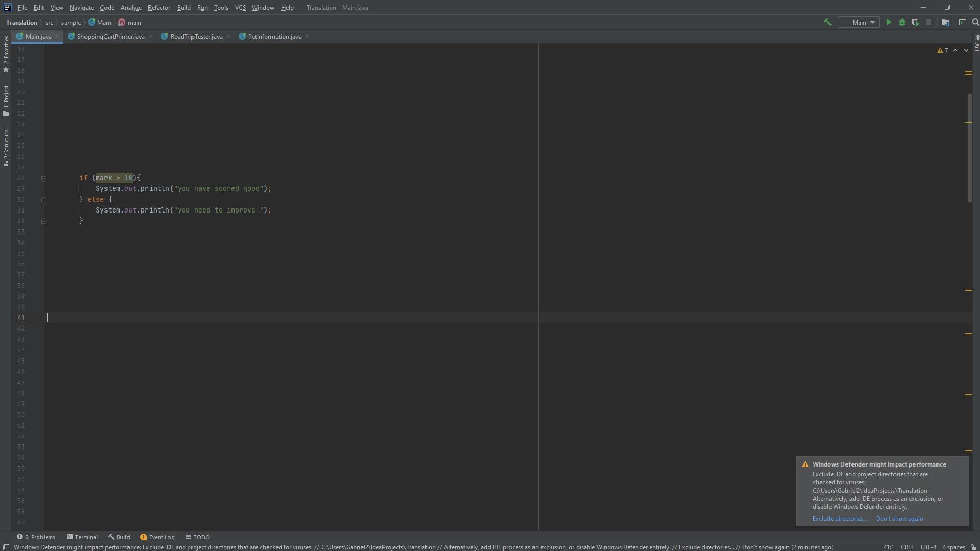
Task: Open the Terminal tool window
Action: pyautogui.click(x=82, y=537)
